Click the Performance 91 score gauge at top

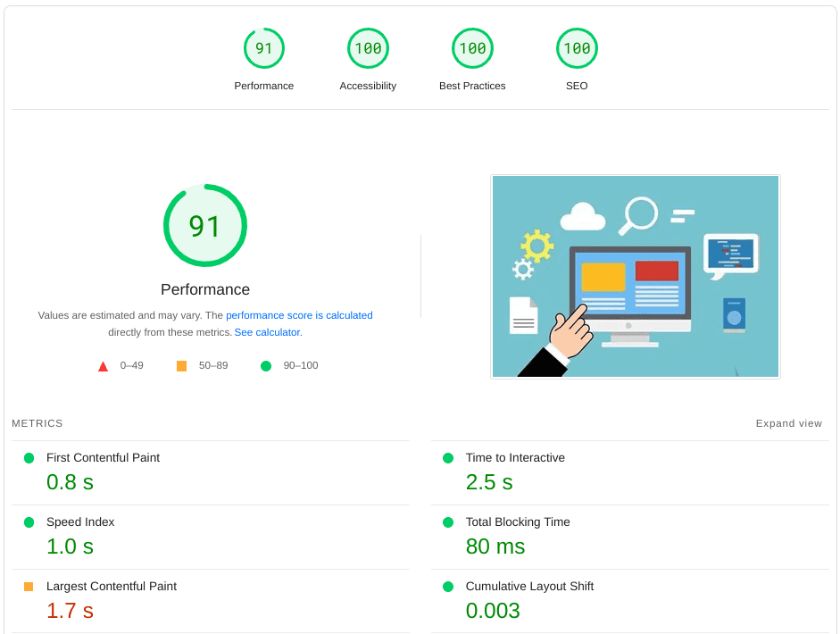(x=263, y=48)
